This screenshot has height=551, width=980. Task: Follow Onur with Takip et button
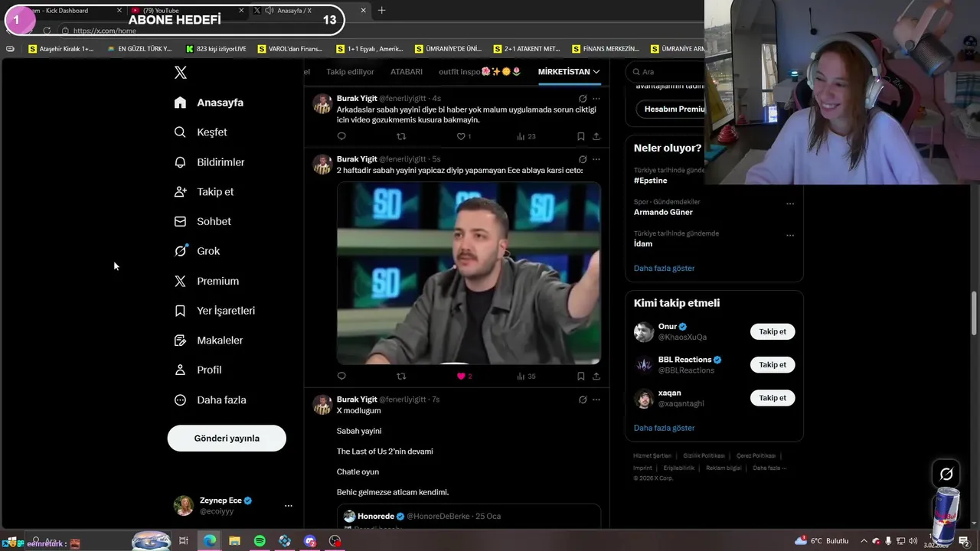[x=773, y=331]
